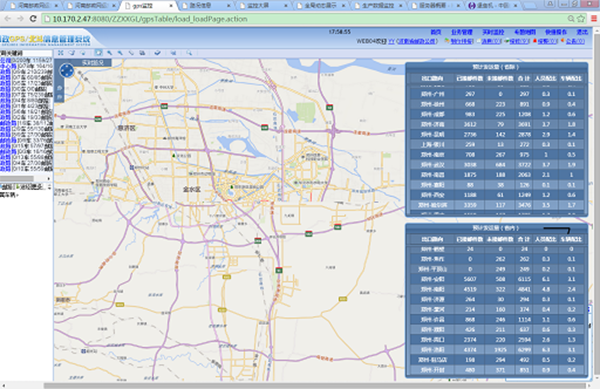600x389 pixels.
Task: Click the horizontal scrollbar at page bottom
Action: [315, 386]
